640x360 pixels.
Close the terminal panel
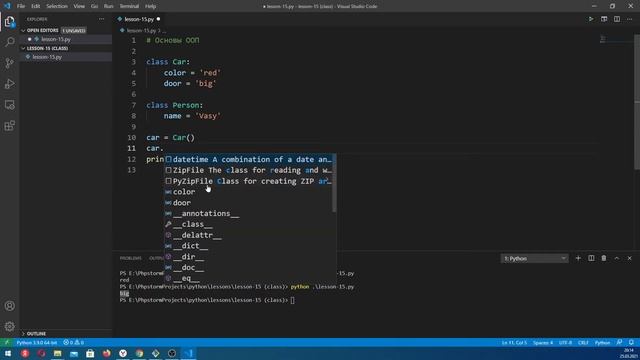click(x=629, y=258)
